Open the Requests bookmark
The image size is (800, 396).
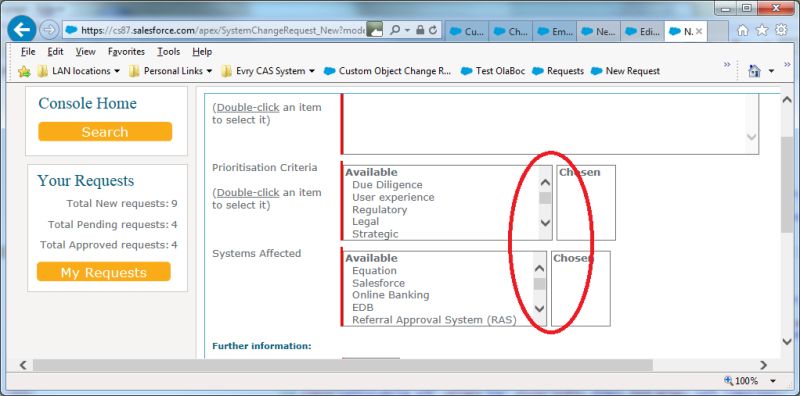click(x=558, y=71)
